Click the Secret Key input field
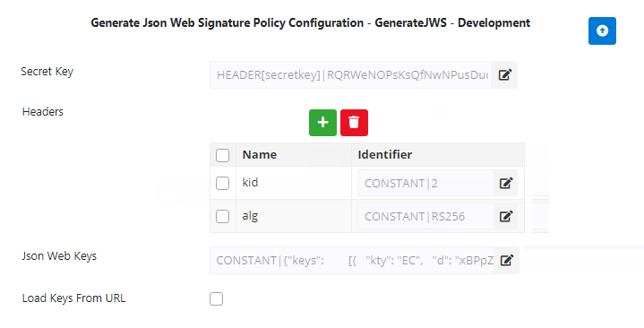644x328 pixels. pyautogui.click(x=351, y=74)
